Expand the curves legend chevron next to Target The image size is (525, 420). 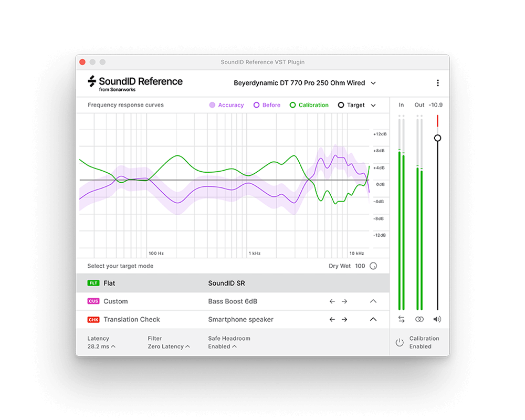(x=373, y=106)
